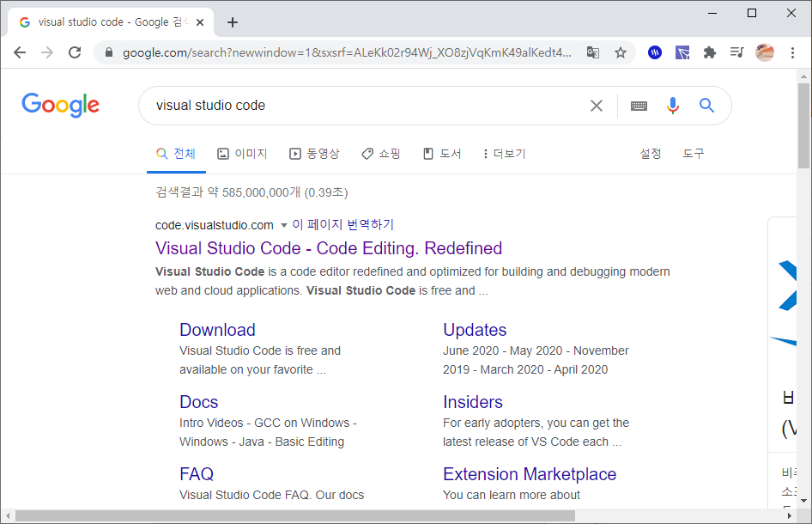Reload the page
812x524 pixels.
pyautogui.click(x=75, y=52)
